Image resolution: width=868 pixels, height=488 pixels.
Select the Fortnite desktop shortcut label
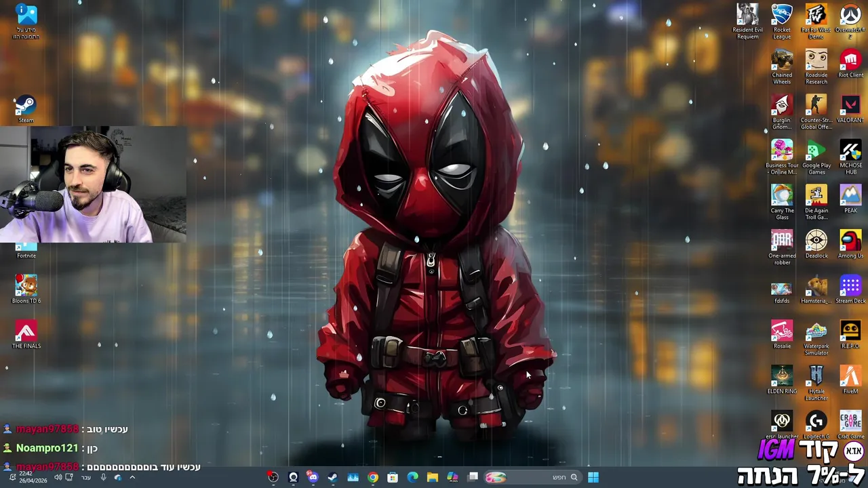[26, 256]
